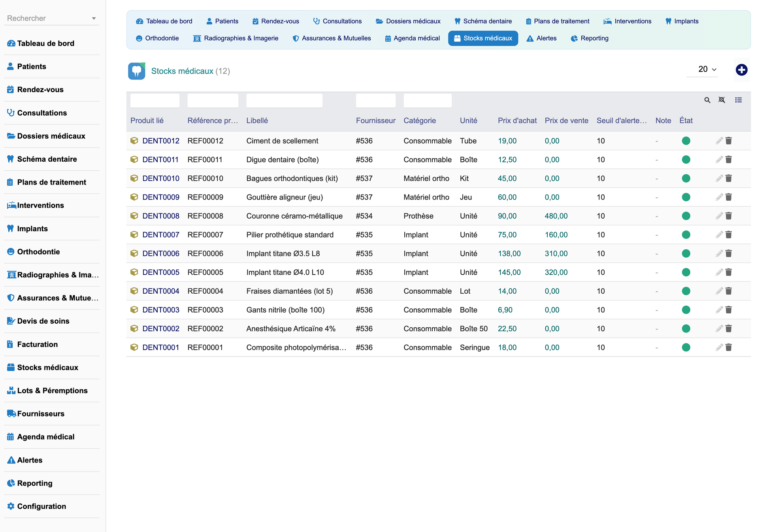Viewport: 769px width, 532px height.
Task: Edit the DENT0008 Couronne row pencil icon
Action: 719,216
